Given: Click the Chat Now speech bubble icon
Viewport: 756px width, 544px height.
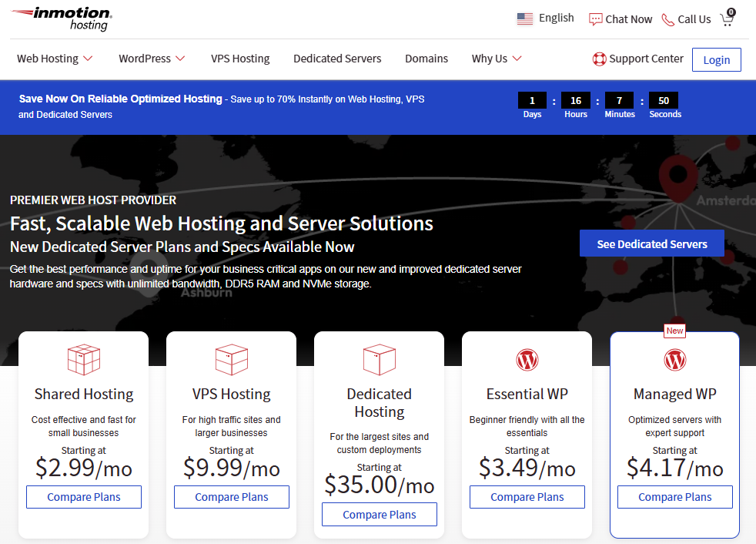Looking at the screenshot, I should point(595,19).
